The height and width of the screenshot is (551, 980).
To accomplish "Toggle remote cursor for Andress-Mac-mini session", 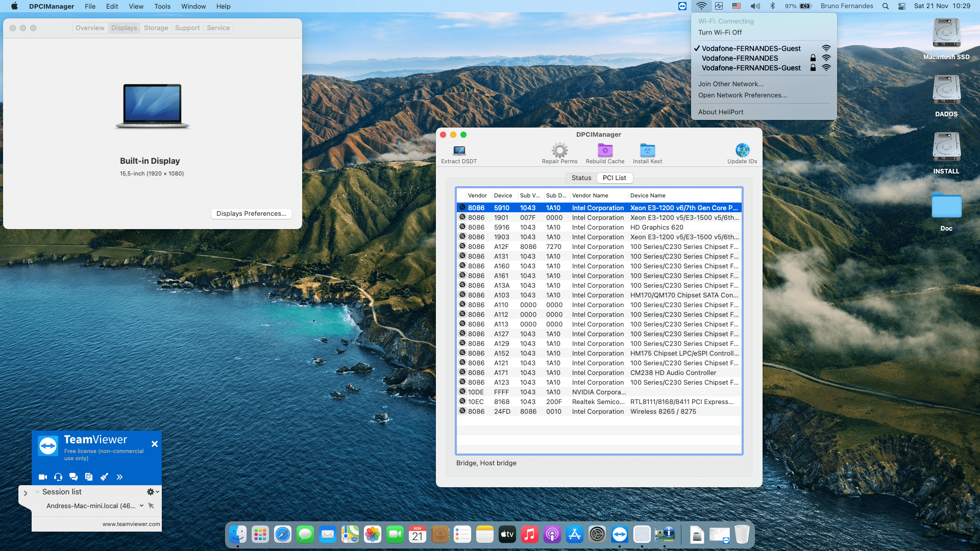I will point(151,506).
